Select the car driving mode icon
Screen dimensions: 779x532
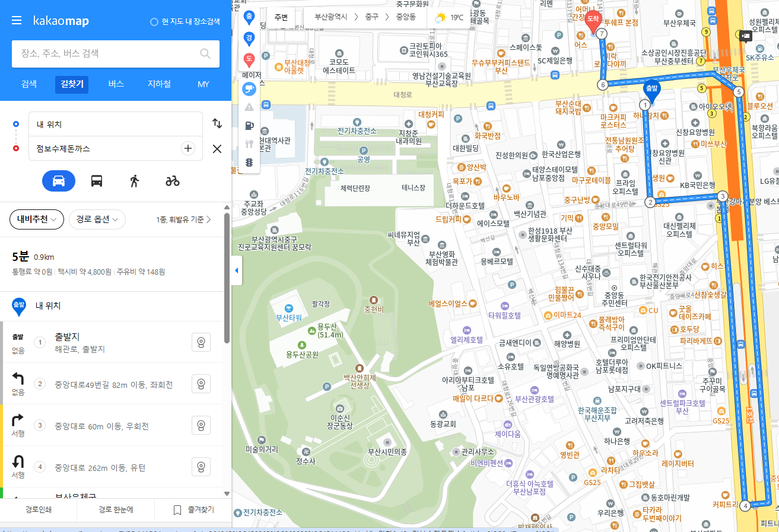coord(59,181)
